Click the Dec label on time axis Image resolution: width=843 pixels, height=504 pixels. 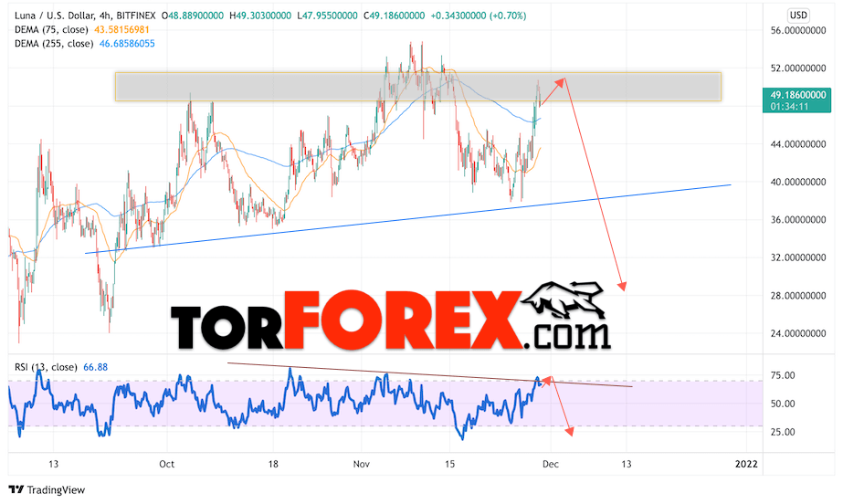[551, 464]
